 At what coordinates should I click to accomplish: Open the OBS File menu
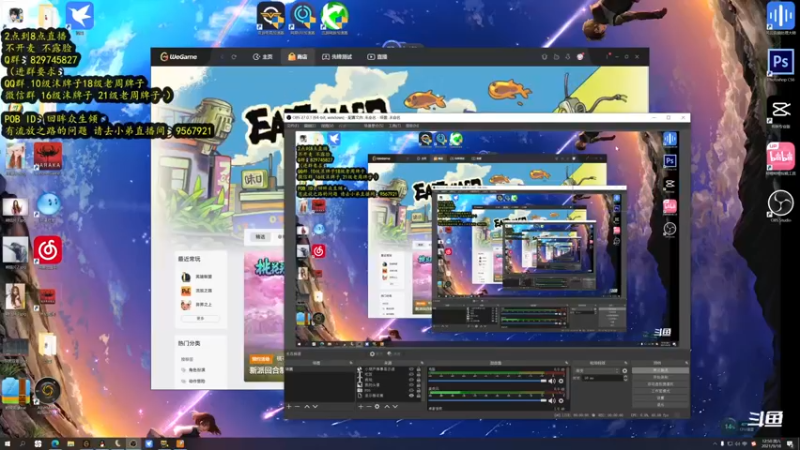293,126
